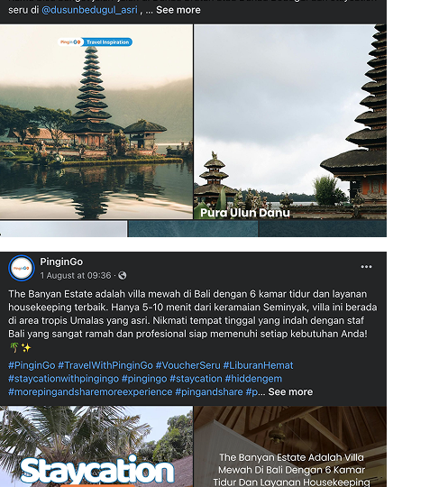Click the #staycationwithpingingo hashtag
Viewport: 448px width, 487px height.
[63, 379]
